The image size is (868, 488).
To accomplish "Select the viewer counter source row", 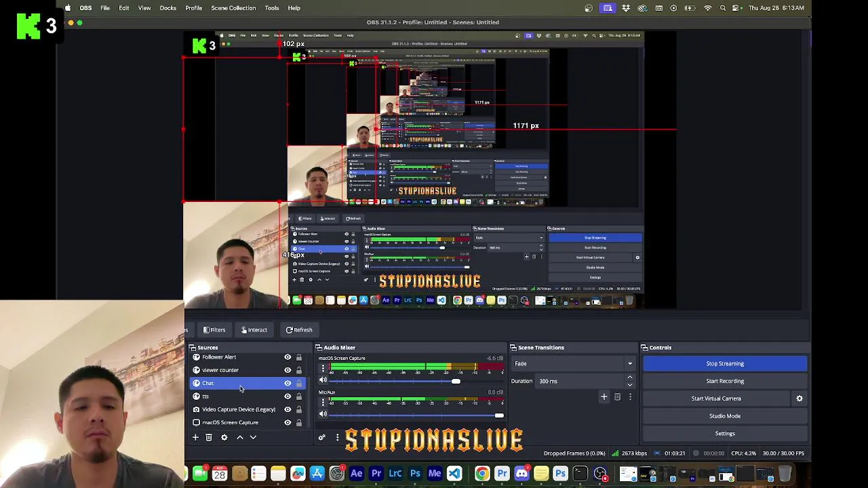I will coord(247,370).
